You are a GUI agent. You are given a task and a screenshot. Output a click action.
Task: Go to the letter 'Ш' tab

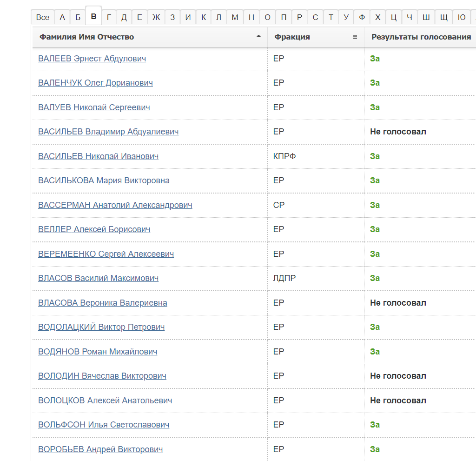[426, 18]
